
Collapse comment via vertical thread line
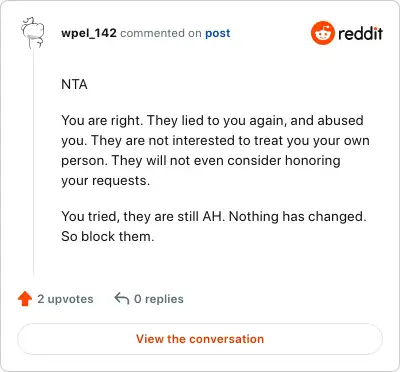[33, 162]
